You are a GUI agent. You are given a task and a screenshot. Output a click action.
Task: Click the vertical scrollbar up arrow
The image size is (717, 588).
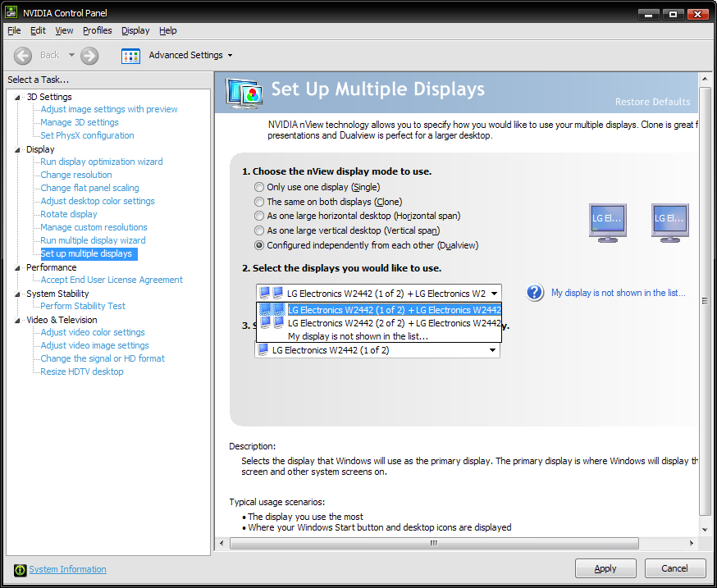(x=705, y=79)
